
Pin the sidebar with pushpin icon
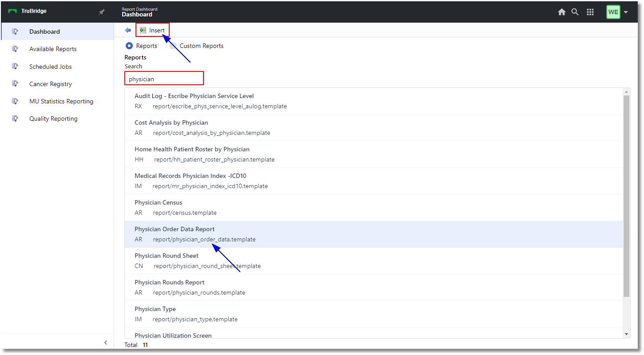[101, 12]
